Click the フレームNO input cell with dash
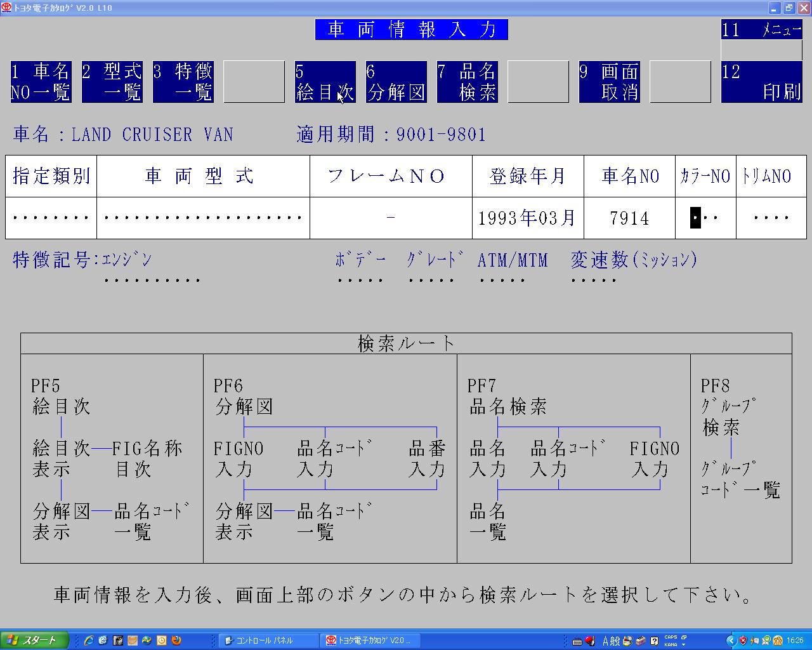 coord(391,218)
